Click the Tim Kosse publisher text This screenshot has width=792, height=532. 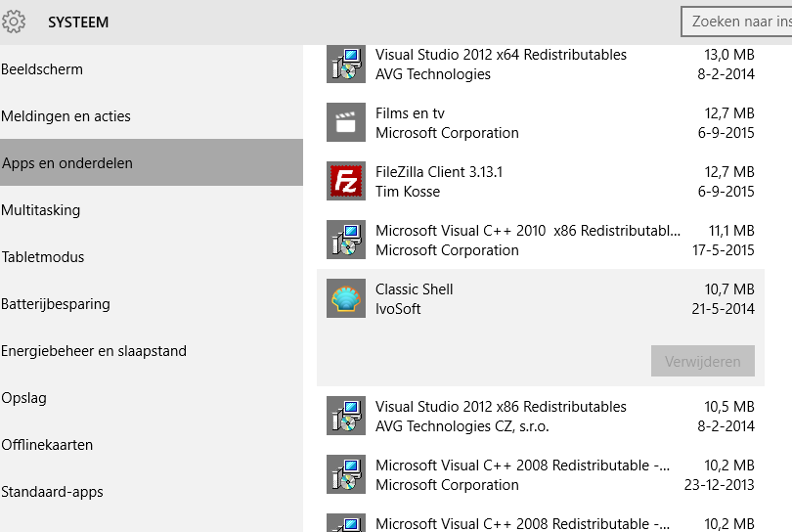tap(407, 192)
